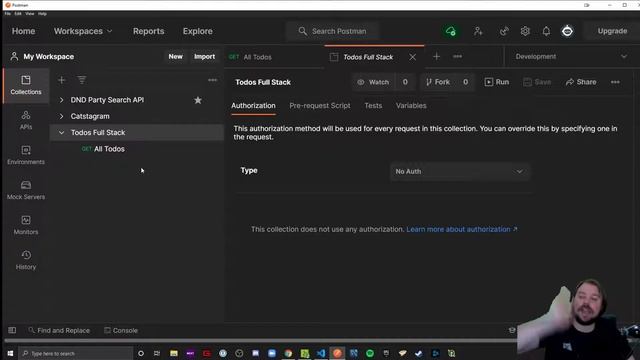Open the user avatar menu
Image resolution: width=640 pixels, height=360 pixels.
coord(567,31)
